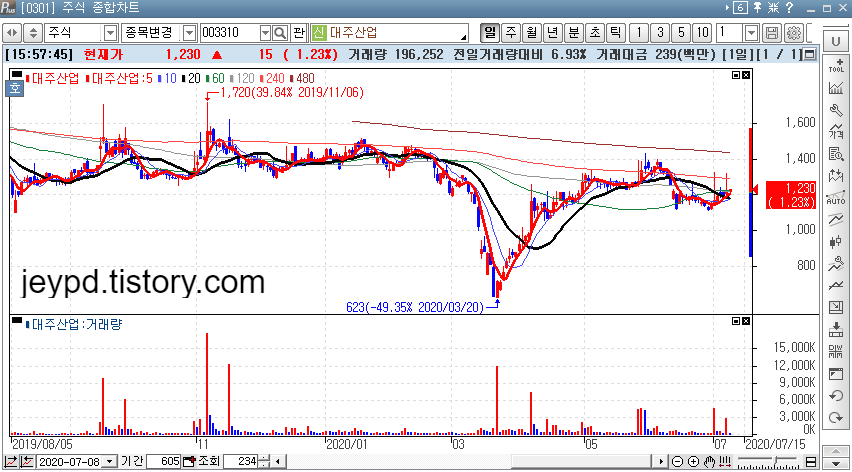The image size is (852, 472).
Task: Open the 종목변경 dropdown arrow
Action: (189, 33)
